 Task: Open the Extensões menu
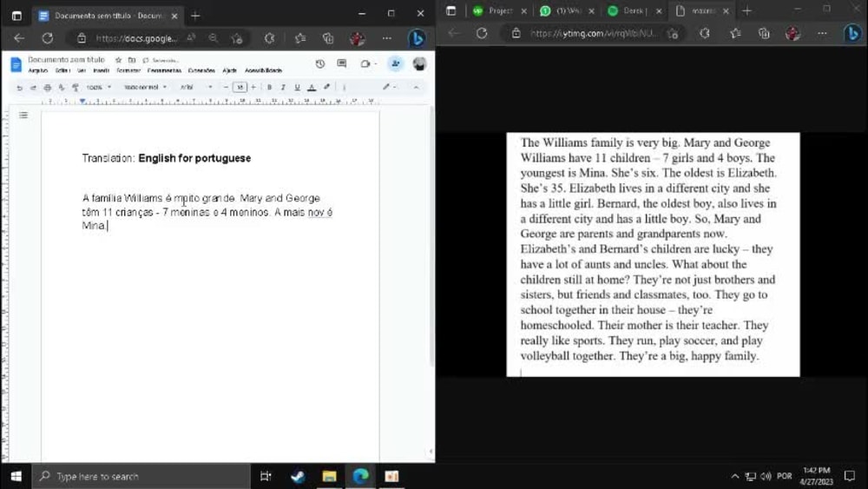click(x=201, y=71)
